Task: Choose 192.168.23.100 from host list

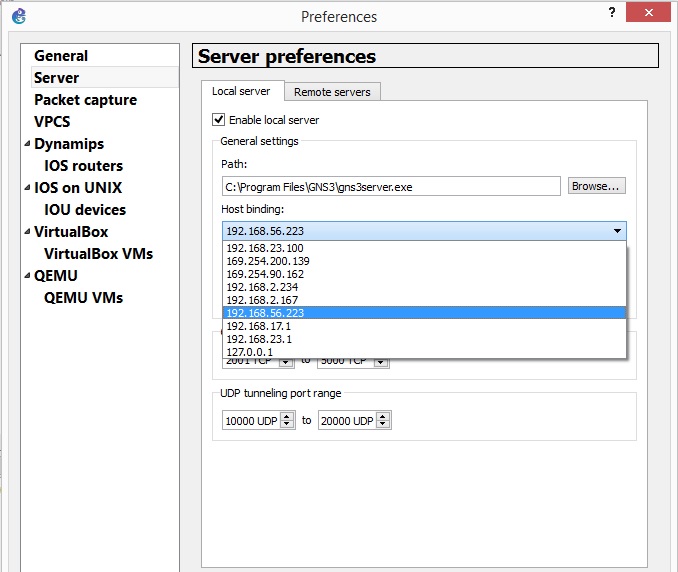Action: click(x=424, y=248)
